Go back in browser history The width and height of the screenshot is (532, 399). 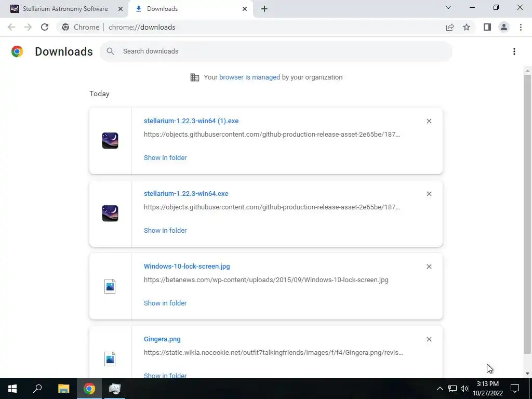click(x=11, y=27)
